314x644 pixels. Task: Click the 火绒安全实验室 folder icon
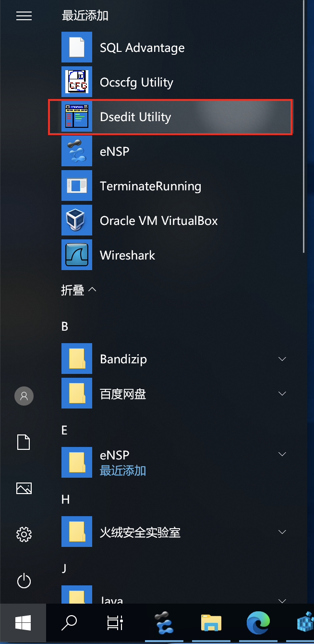(77, 532)
